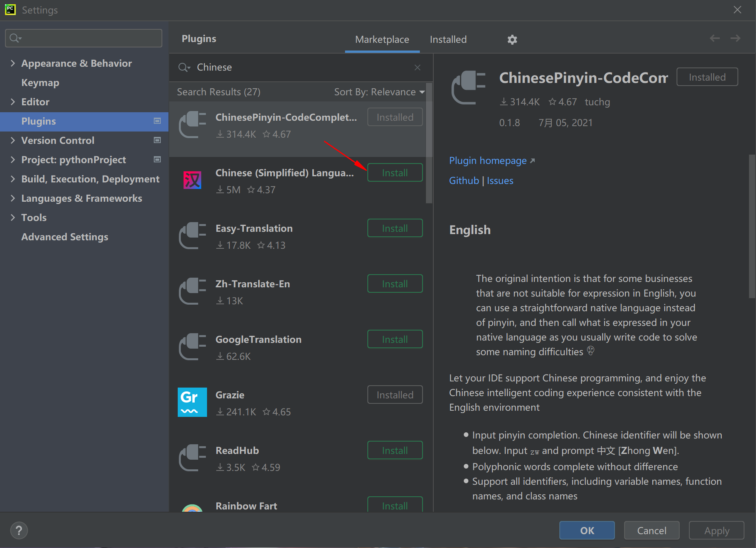
Task: Click the forward navigation arrow
Action: point(736,38)
